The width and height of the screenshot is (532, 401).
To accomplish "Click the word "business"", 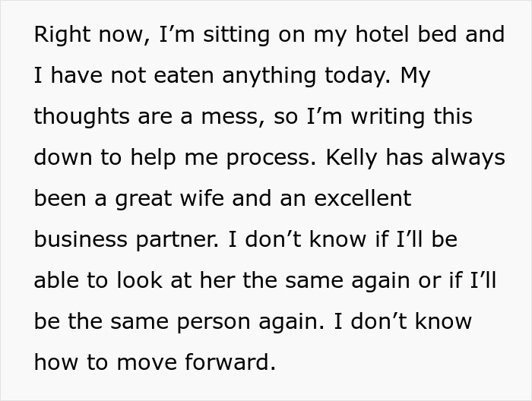I will 84,240.
